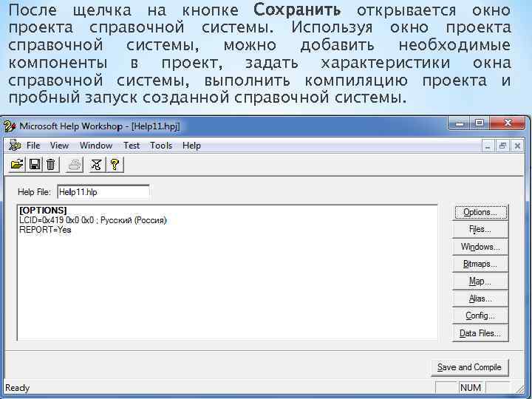The image size is (532, 399).
Task: Click the Windows... button
Action: click(x=480, y=247)
